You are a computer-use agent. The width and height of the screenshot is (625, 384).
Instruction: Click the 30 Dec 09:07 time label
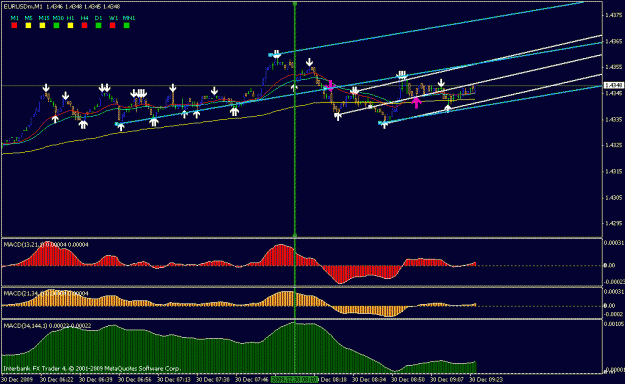click(447, 380)
